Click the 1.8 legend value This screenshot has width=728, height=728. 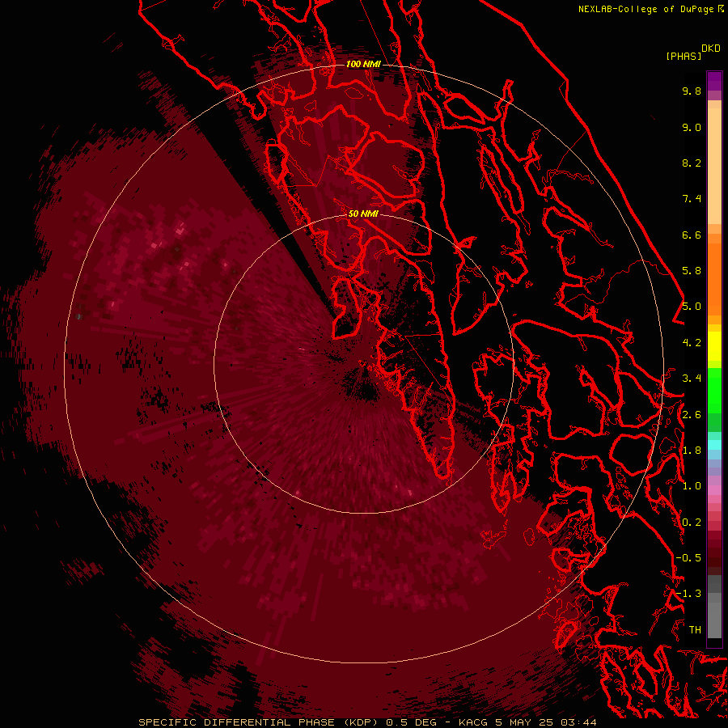coord(692,451)
